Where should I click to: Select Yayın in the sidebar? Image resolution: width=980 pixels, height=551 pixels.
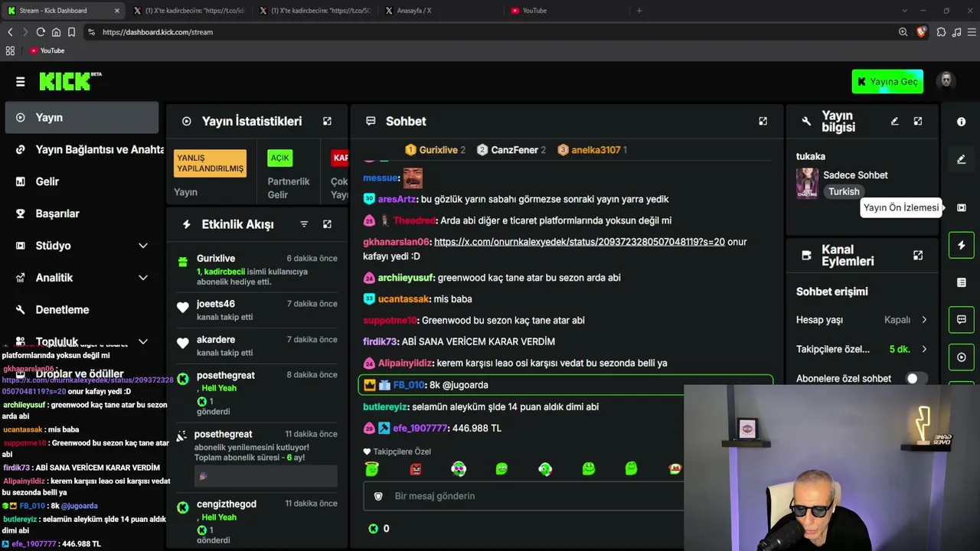(81, 118)
